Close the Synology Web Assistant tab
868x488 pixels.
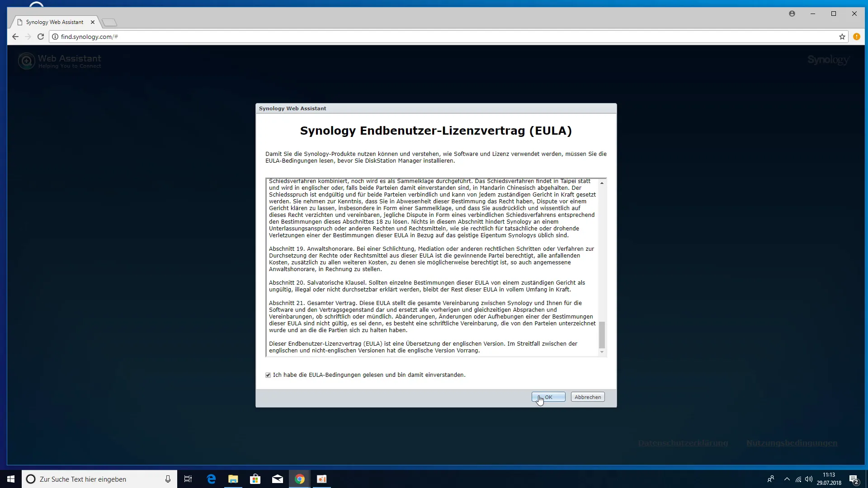pyautogui.click(x=93, y=22)
